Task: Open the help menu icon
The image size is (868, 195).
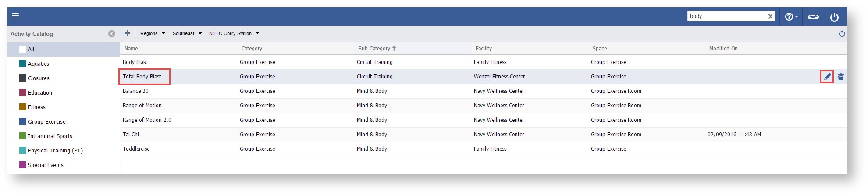Action: pos(791,17)
